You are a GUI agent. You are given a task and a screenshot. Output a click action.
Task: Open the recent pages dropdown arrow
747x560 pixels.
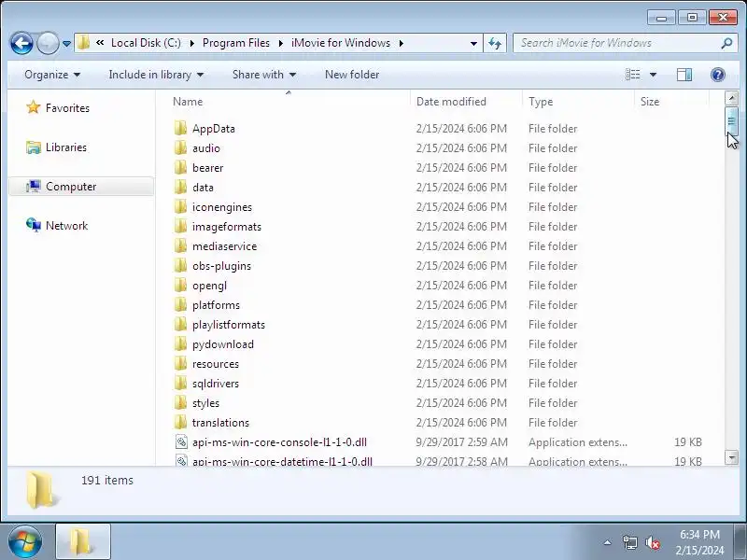click(x=66, y=44)
